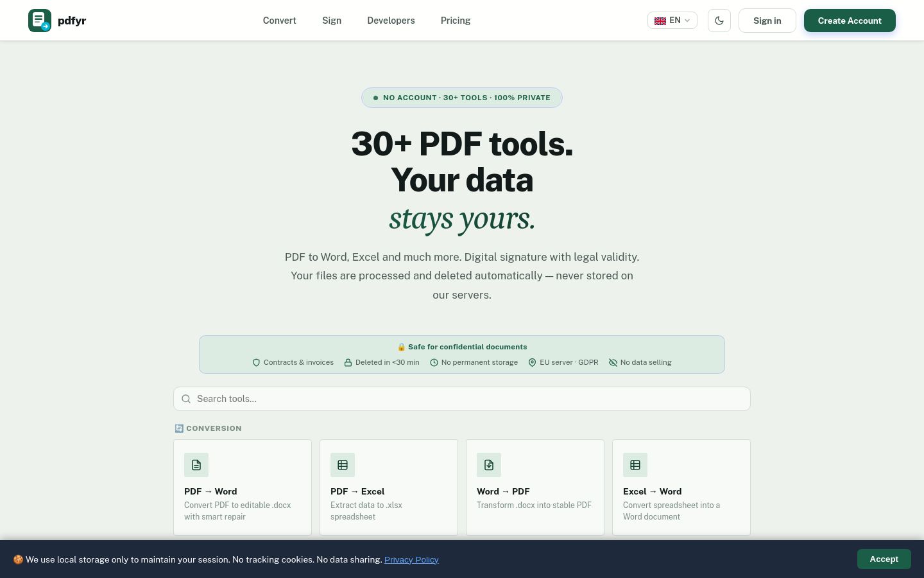Click the Word → PDF file icon
The image size is (924, 578).
pos(489,465)
